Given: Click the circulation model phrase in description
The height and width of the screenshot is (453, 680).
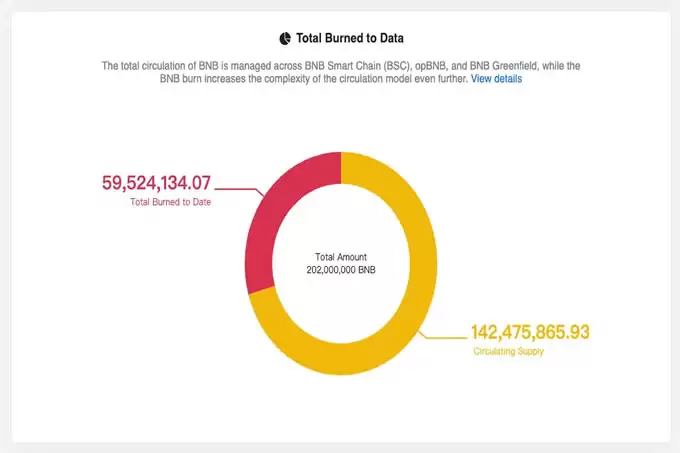Looking at the screenshot, I should [x=372, y=78].
